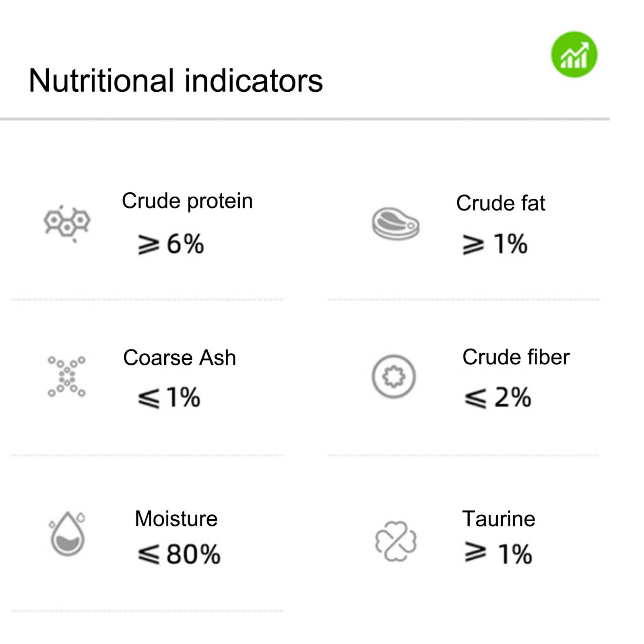Click the Coarse Ash label
This screenshot has height=644, width=644.
click(180, 357)
